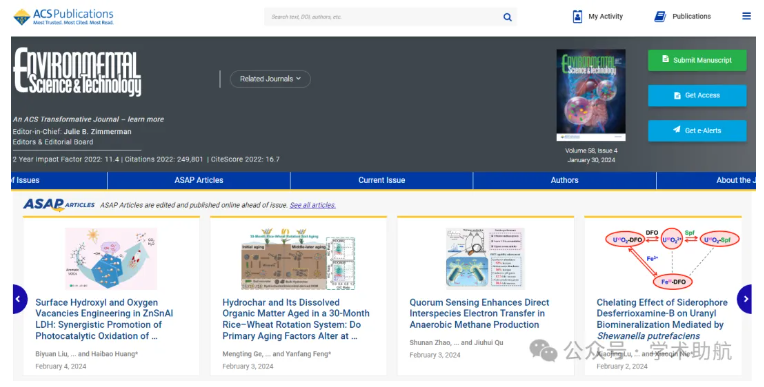Image resolution: width=764 pixels, height=387 pixels.
Task: Click the 2 Year Impact Factor 2022: 11.4 text
Action: (66, 159)
